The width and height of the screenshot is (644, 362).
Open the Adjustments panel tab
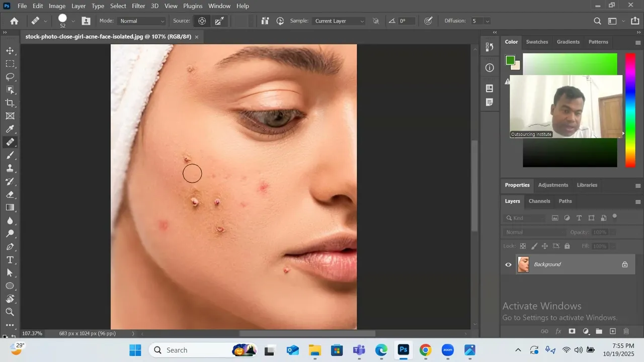(x=553, y=185)
